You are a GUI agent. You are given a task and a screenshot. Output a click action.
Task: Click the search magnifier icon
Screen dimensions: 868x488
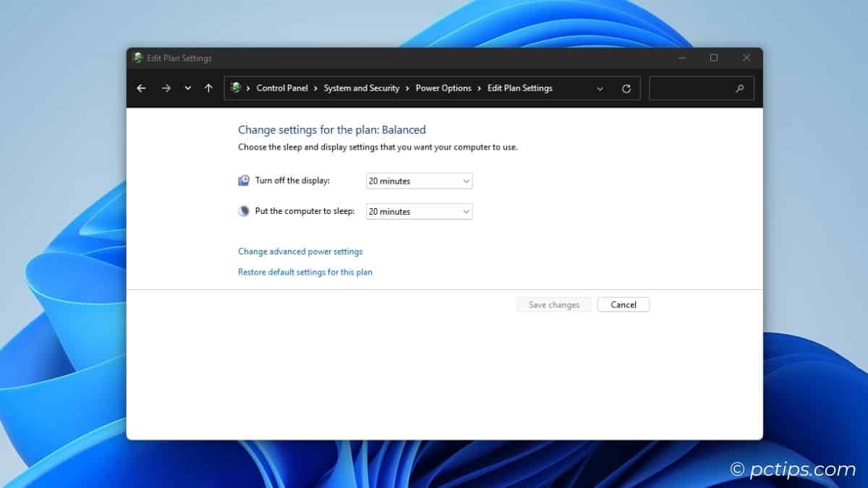[x=739, y=87]
